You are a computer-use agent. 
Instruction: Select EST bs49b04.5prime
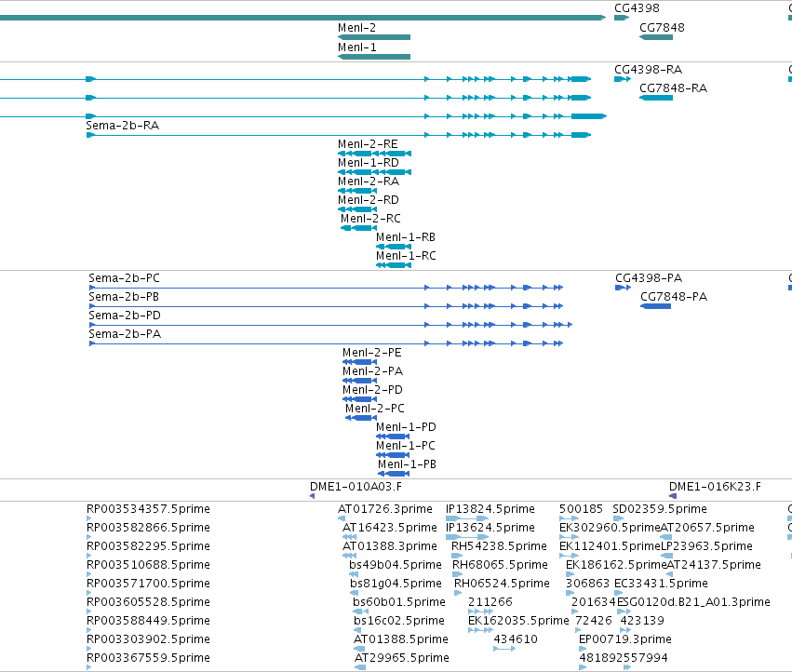(x=395, y=565)
